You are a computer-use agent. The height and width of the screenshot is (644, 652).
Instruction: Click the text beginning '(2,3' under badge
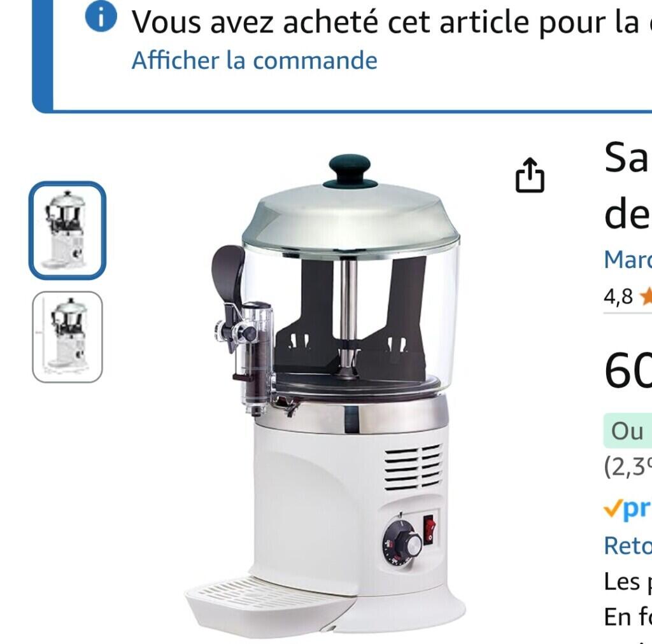click(x=628, y=467)
